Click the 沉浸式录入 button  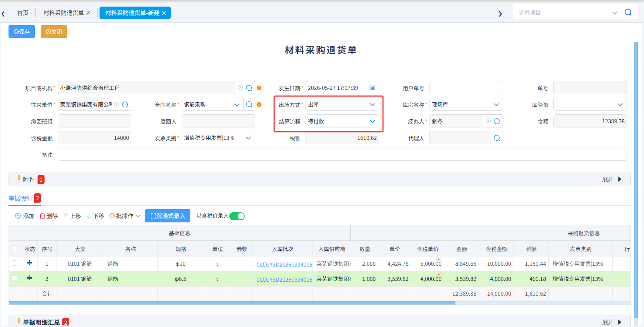tap(168, 216)
